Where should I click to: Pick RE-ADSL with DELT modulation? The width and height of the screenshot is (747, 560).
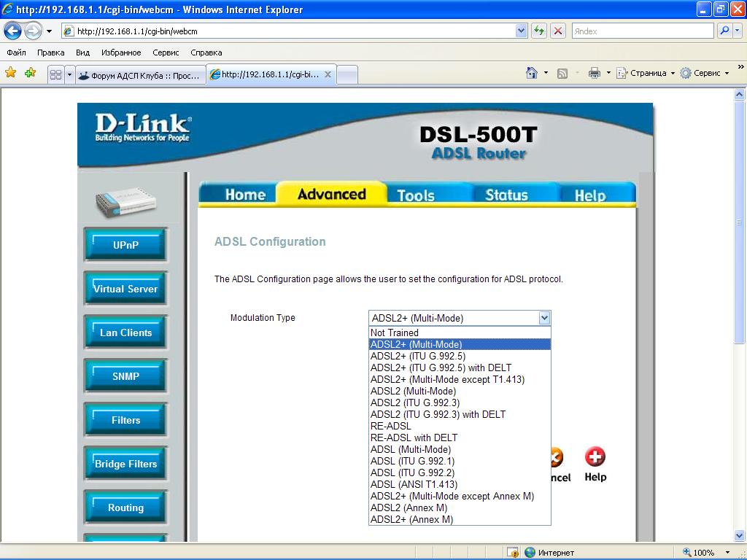click(x=414, y=437)
